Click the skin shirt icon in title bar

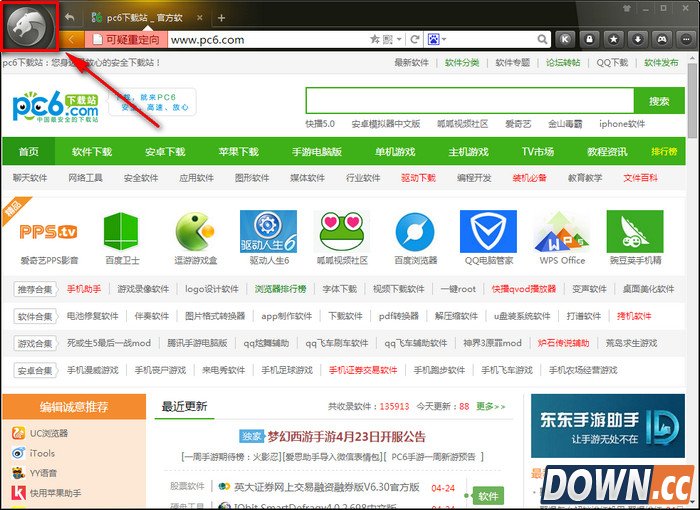pyautogui.click(x=627, y=8)
